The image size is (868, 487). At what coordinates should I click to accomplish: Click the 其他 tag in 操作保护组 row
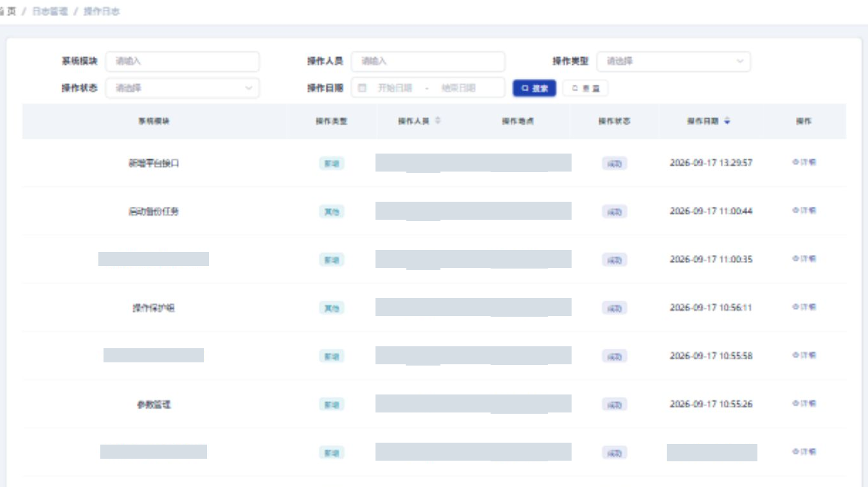(332, 308)
